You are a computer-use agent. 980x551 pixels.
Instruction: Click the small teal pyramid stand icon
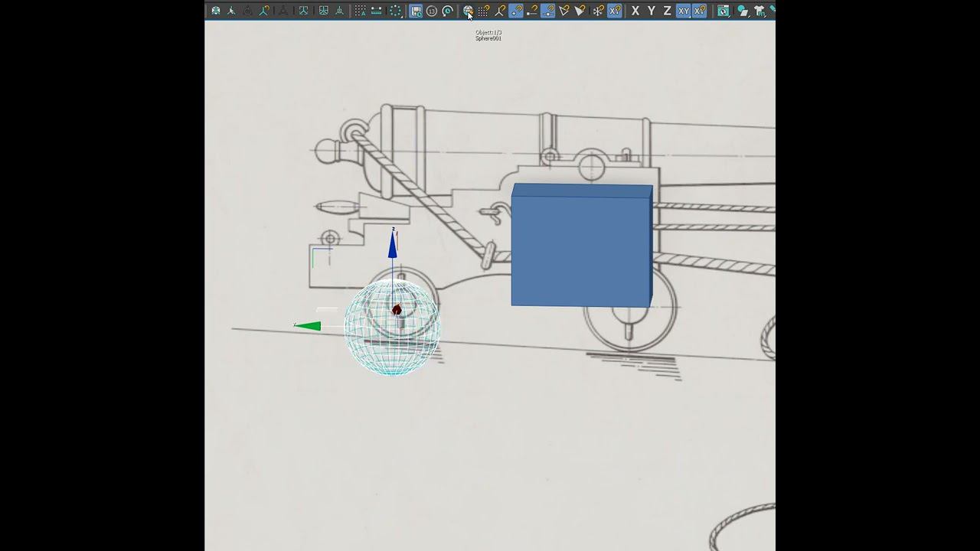click(x=340, y=11)
